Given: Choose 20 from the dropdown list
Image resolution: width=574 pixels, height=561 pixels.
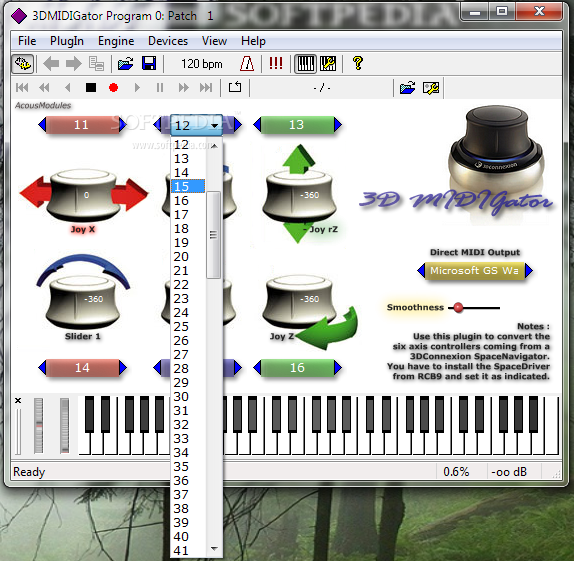Looking at the screenshot, I should click(188, 256).
